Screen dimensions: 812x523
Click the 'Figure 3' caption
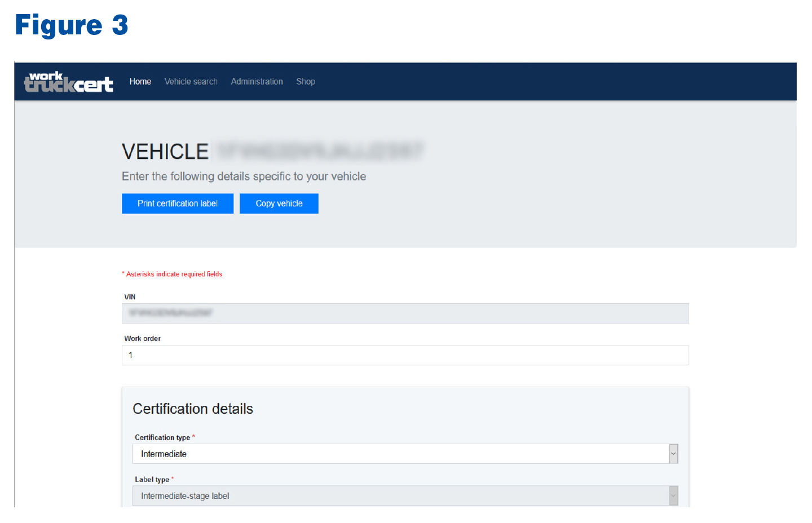(x=72, y=25)
